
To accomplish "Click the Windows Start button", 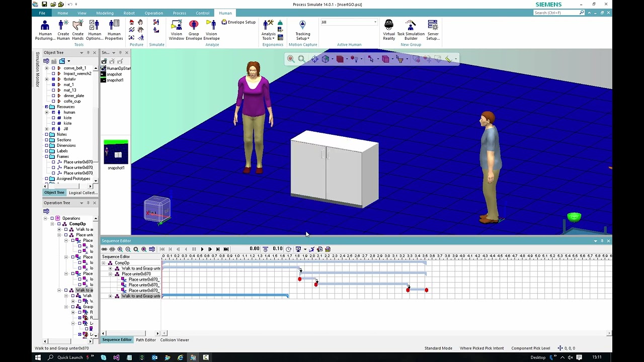I will [38, 357].
